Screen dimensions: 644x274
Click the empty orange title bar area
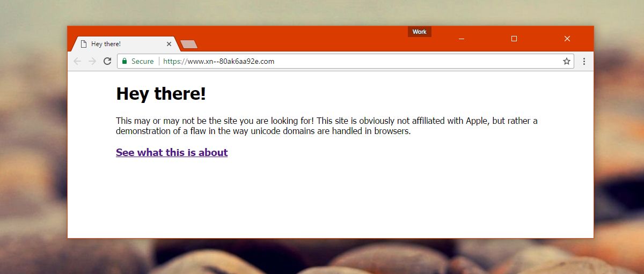tap(301, 38)
